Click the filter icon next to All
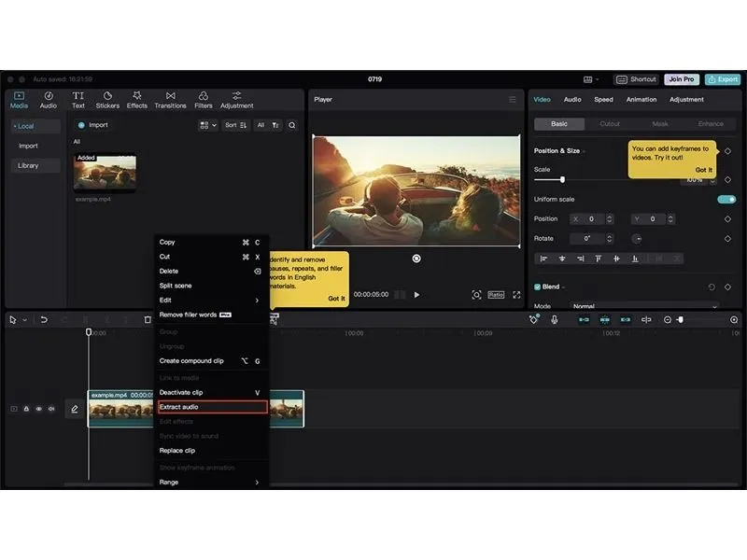The width and height of the screenshot is (747, 560). coord(275,125)
